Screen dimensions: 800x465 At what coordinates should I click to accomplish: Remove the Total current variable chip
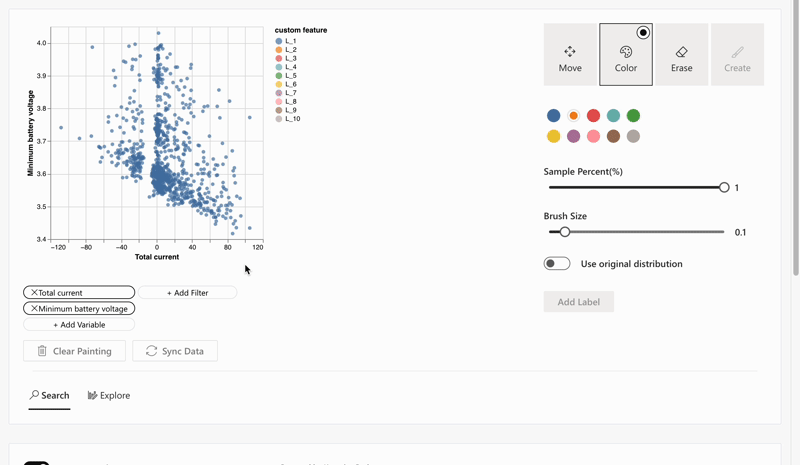[34, 293]
